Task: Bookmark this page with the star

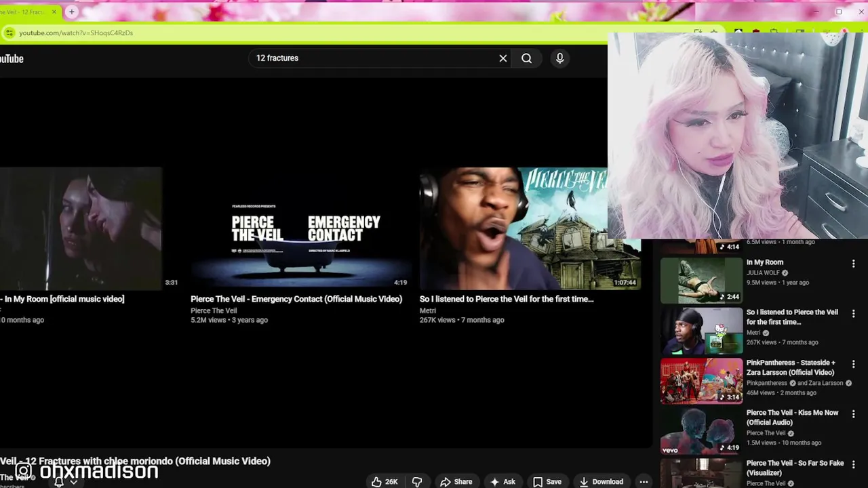Action: point(714,32)
